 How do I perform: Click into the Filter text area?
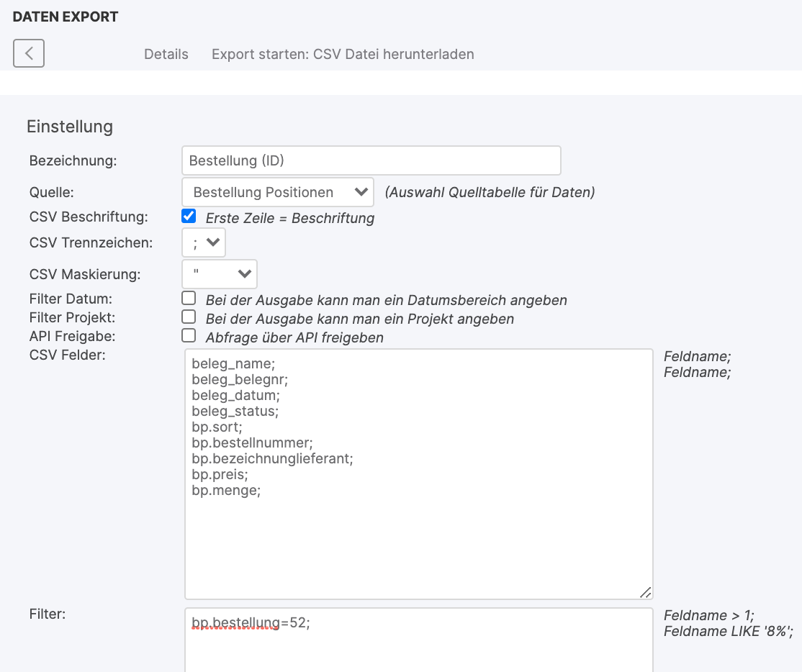pos(418,648)
